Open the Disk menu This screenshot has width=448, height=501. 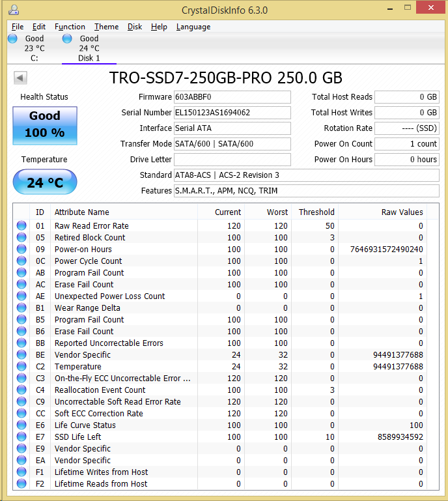[135, 27]
